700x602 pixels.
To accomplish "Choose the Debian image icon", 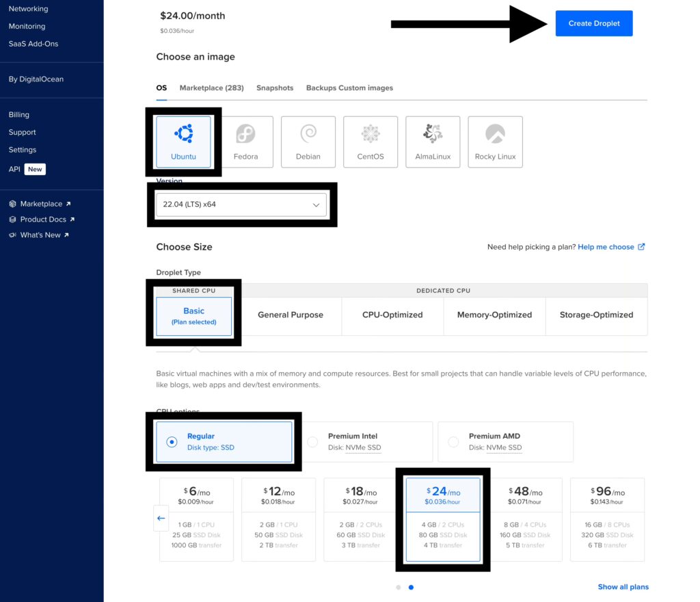I will tap(308, 133).
